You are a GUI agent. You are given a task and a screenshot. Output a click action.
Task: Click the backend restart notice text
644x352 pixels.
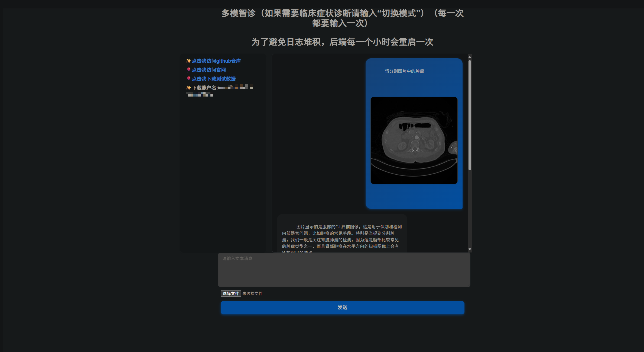pyautogui.click(x=342, y=42)
